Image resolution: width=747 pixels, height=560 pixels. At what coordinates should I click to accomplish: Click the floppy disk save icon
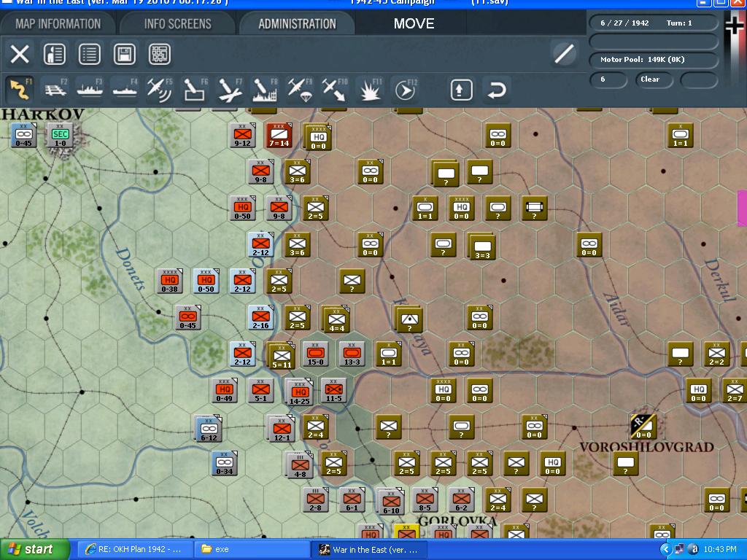[124, 54]
